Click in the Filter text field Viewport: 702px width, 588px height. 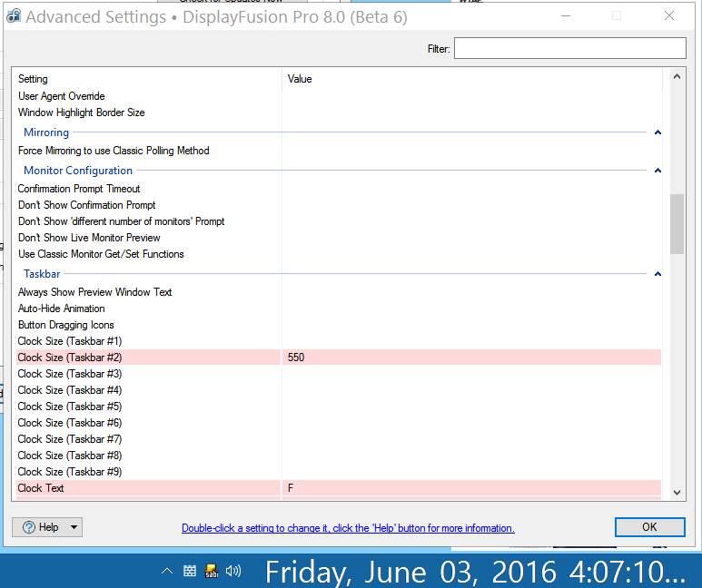569,49
